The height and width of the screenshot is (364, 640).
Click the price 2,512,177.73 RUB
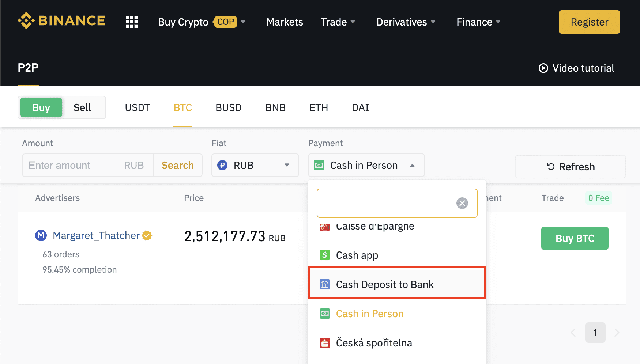click(235, 236)
